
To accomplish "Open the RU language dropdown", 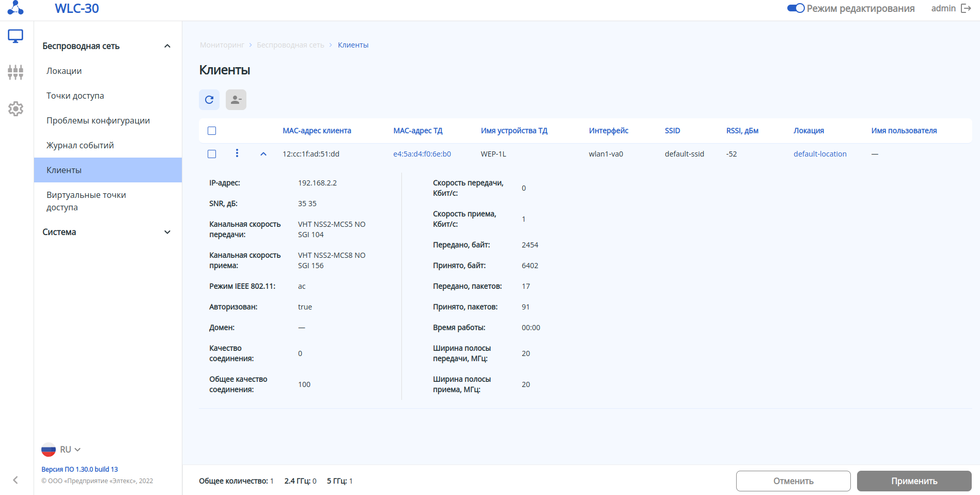I will [x=71, y=450].
